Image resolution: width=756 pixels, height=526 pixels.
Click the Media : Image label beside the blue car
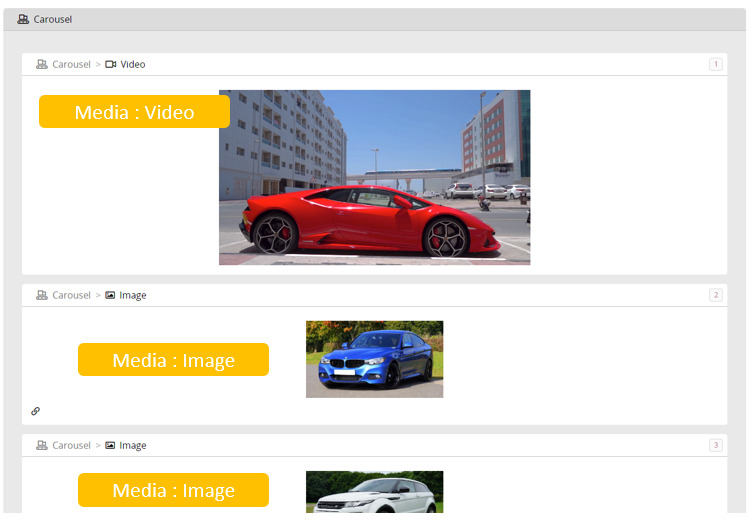(173, 360)
